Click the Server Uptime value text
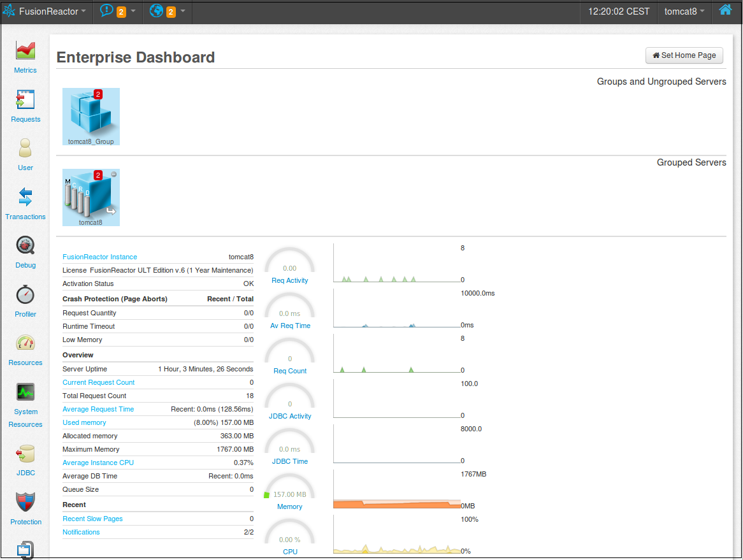 [x=206, y=369]
